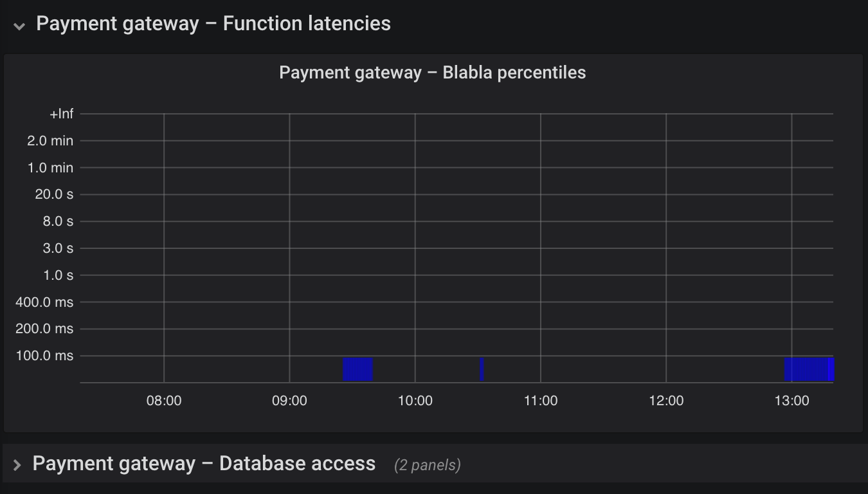Click the 12:00 time label
Screen dimensions: 868x494
(x=667, y=400)
